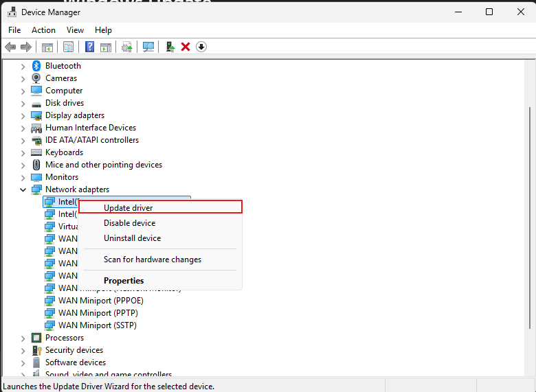The height and width of the screenshot is (392, 536).
Task: Click the Enable device toolbar icon
Action: [170, 47]
